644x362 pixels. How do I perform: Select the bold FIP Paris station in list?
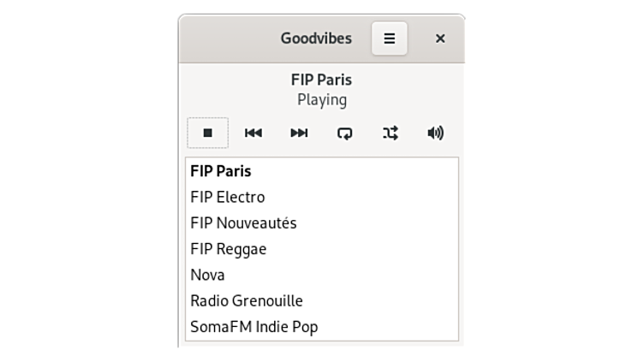point(221,171)
